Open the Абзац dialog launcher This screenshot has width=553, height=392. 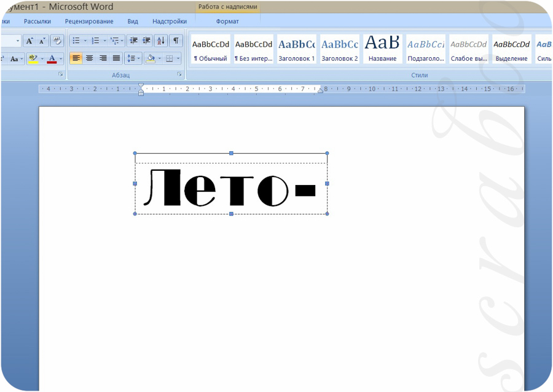click(179, 74)
